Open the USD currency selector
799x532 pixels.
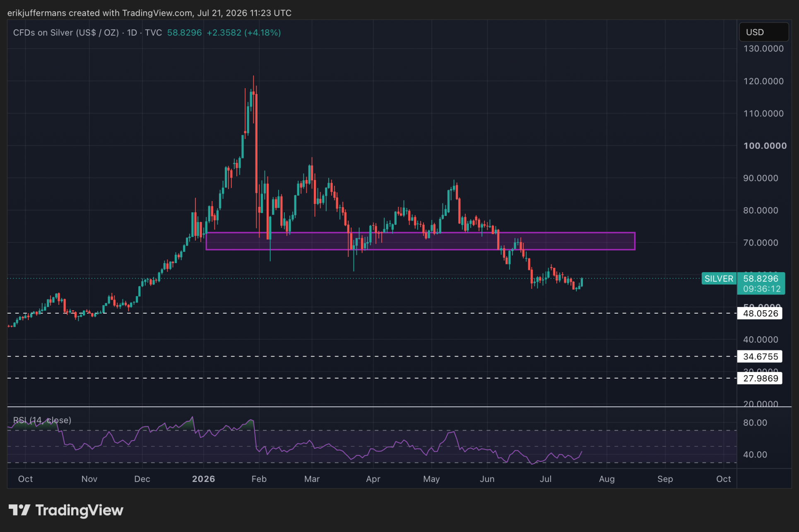(x=764, y=32)
